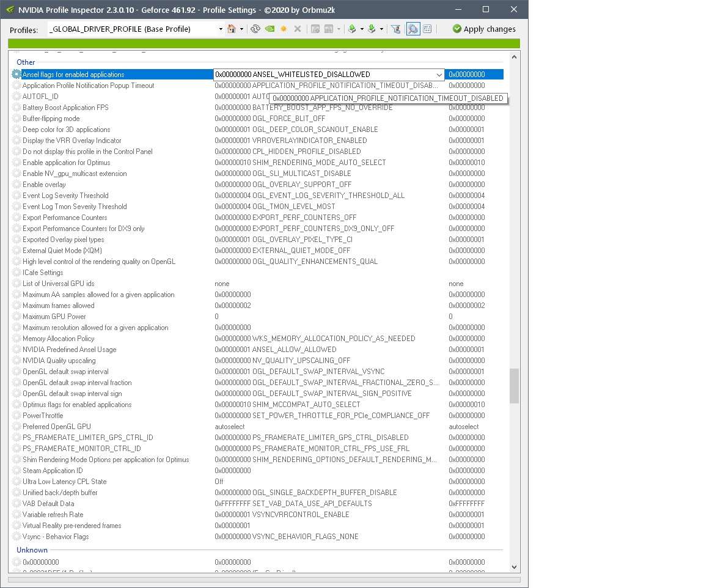
Task: Click gear icon beside NVIDIA Quality upscaling
Action: 16,361
